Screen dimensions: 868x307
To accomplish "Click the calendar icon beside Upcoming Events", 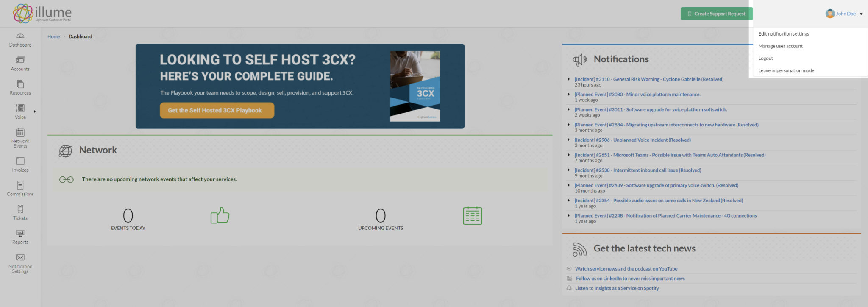I will pyautogui.click(x=473, y=215).
